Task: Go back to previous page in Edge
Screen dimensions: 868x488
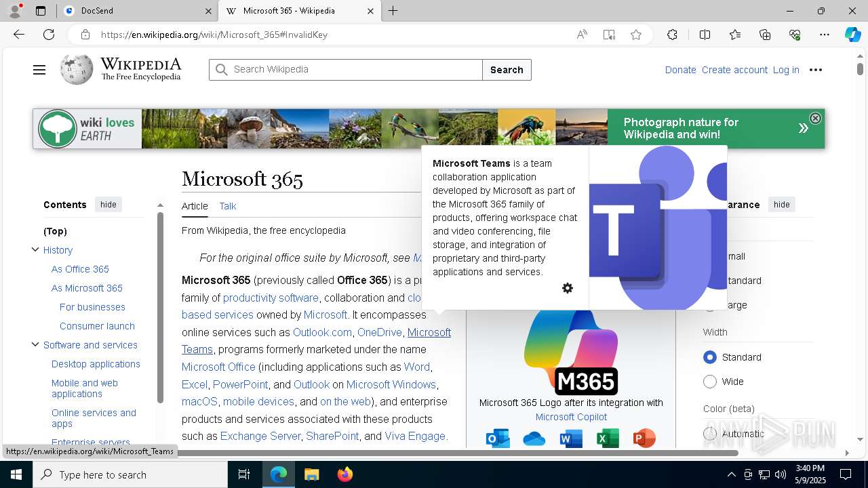Action: tap(19, 35)
